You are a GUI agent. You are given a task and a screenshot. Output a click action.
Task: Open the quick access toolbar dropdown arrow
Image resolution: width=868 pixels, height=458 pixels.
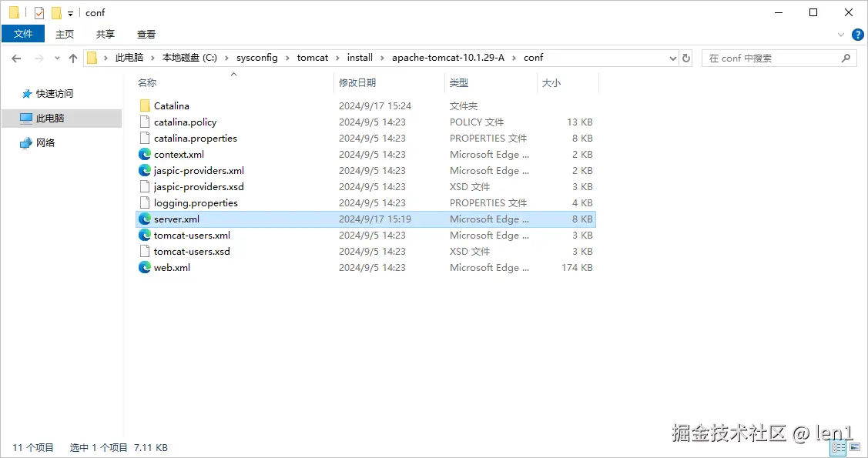[70, 13]
